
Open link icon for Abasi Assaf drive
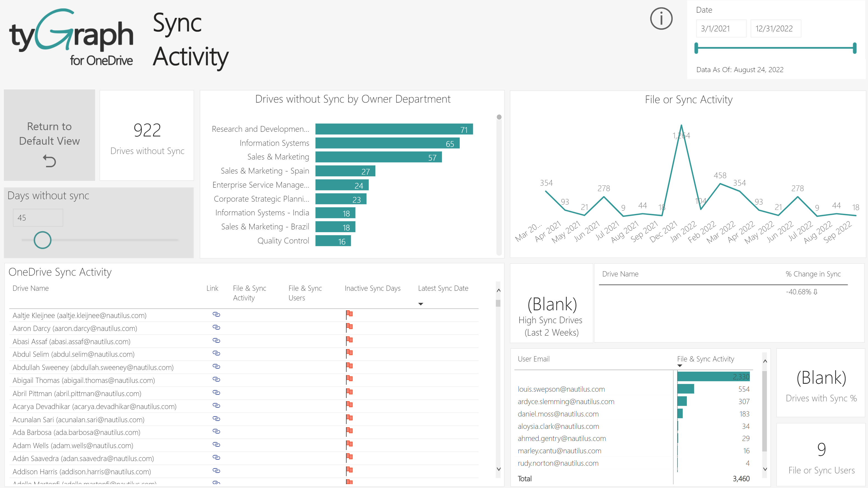[216, 340]
